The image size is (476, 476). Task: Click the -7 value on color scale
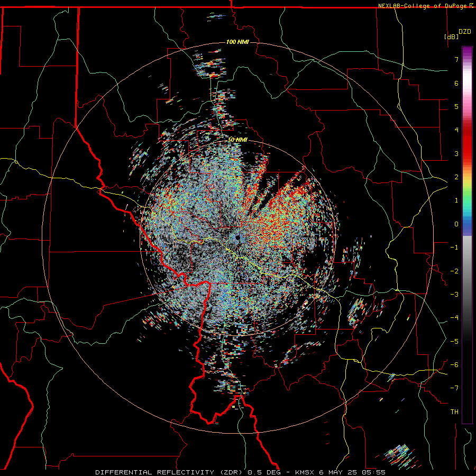tap(454, 388)
